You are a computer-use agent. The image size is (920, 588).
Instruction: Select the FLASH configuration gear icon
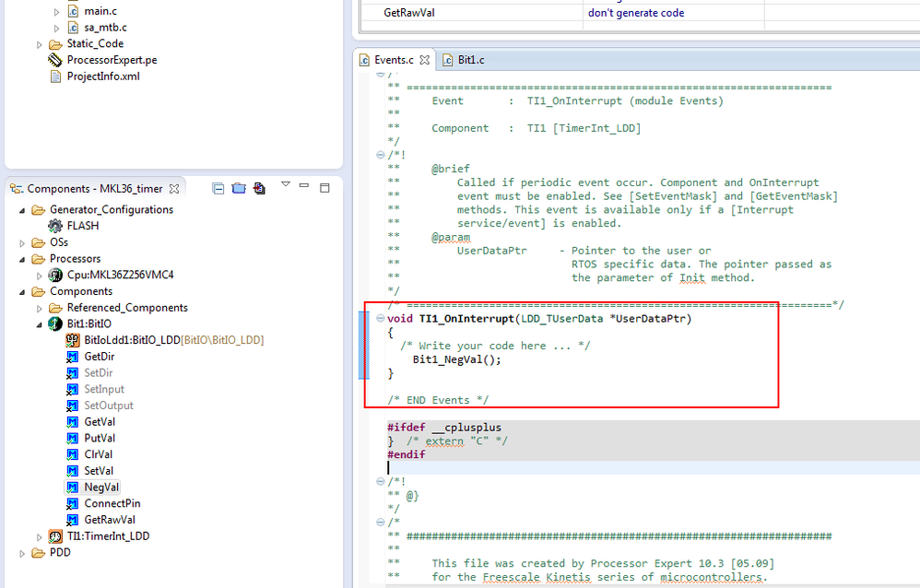tap(55, 226)
